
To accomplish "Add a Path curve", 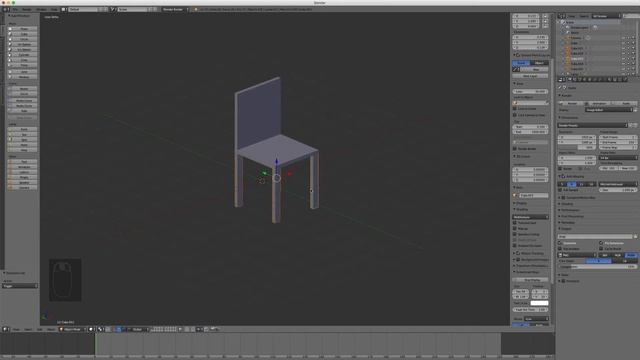I will [x=22, y=111].
